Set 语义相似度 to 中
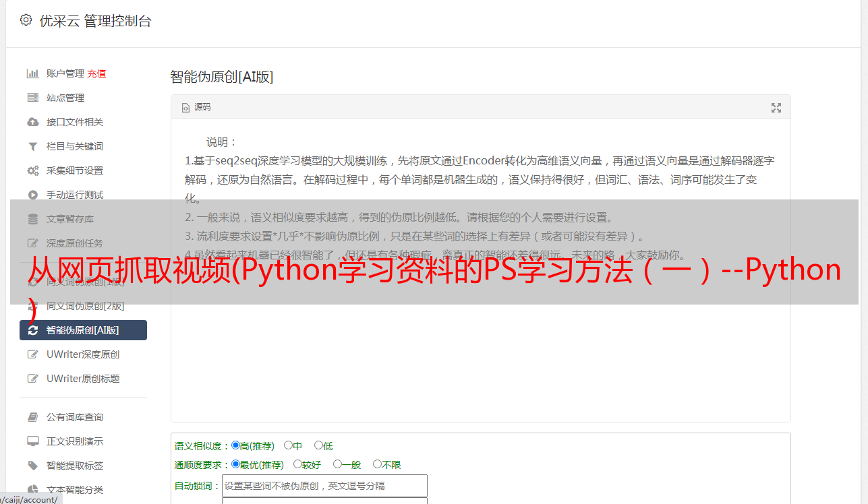The image size is (868, 504). pos(288,445)
